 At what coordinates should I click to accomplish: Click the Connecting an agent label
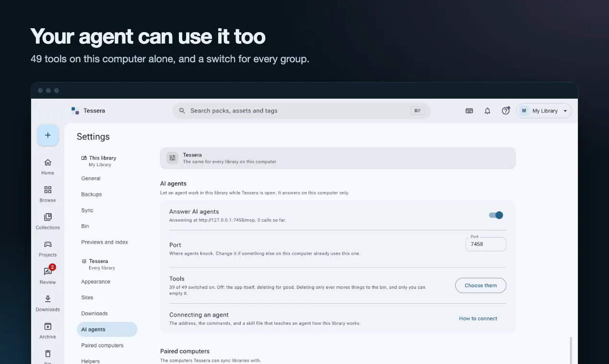pos(199,315)
